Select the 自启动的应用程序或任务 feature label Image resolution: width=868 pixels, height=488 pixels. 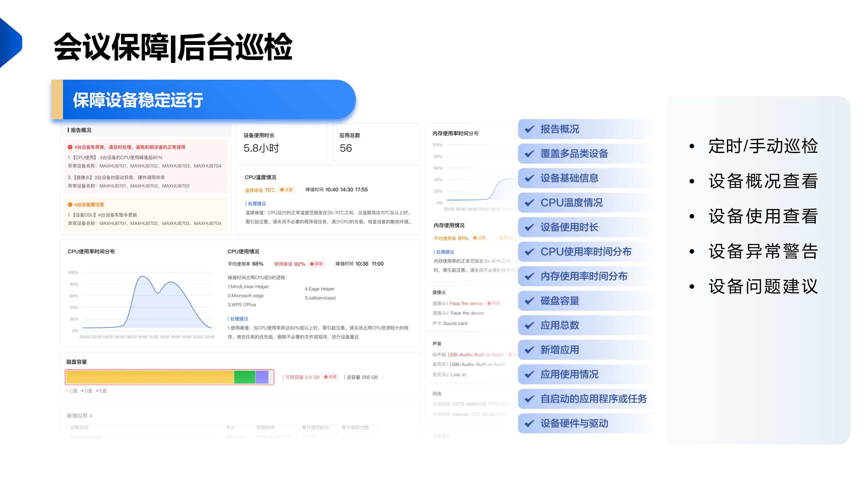coord(594,399)
